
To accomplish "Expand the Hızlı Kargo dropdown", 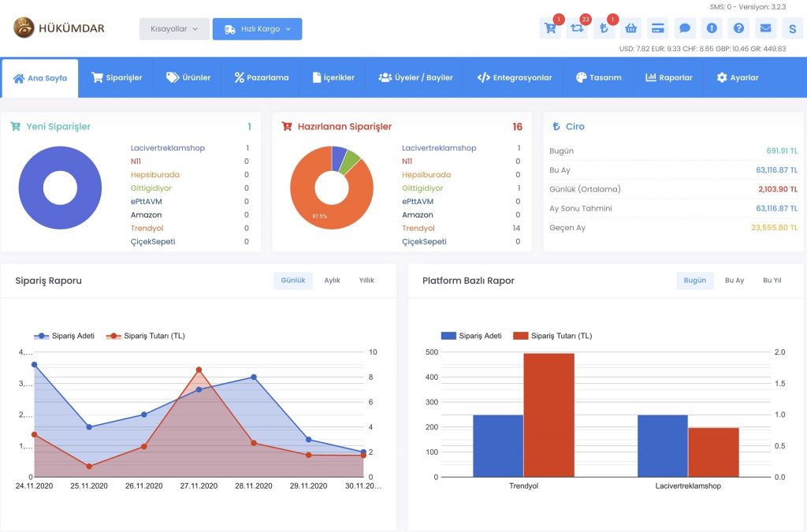I will 258,29.
